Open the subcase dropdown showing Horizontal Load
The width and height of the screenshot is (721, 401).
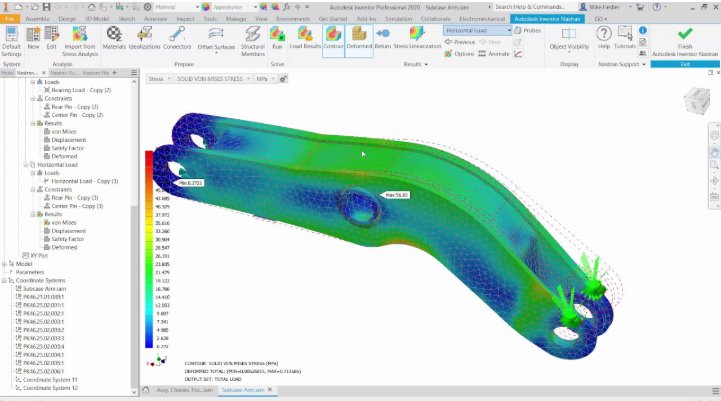477,30
